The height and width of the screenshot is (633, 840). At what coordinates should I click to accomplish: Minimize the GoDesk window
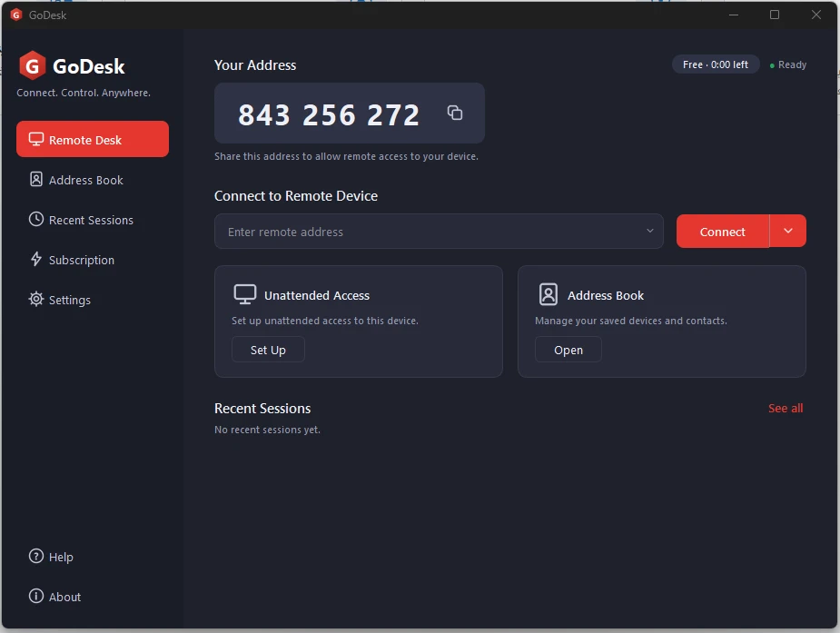(734, 15)
